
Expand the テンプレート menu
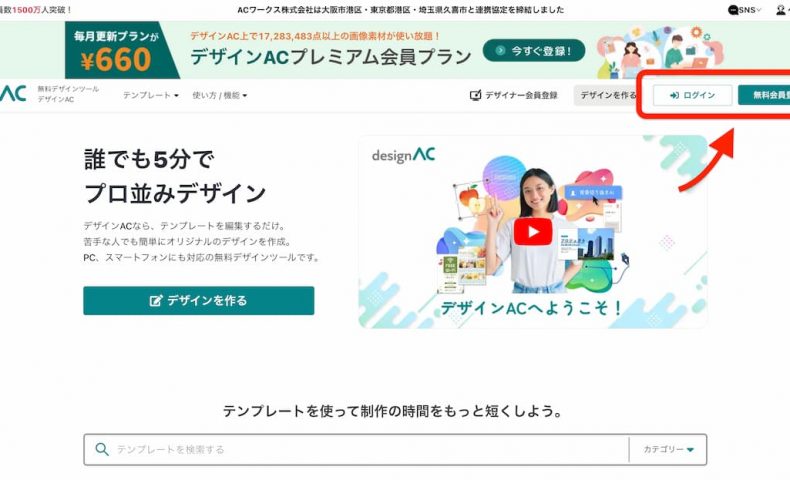pyautogui.click(x=151, y=95)
